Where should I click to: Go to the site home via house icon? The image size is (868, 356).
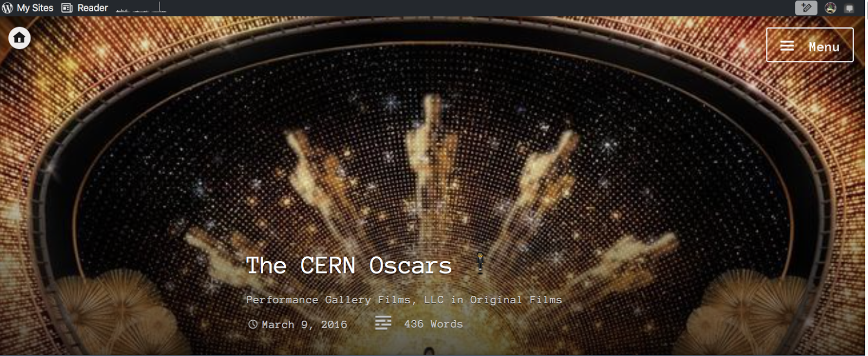coord(20,38)
